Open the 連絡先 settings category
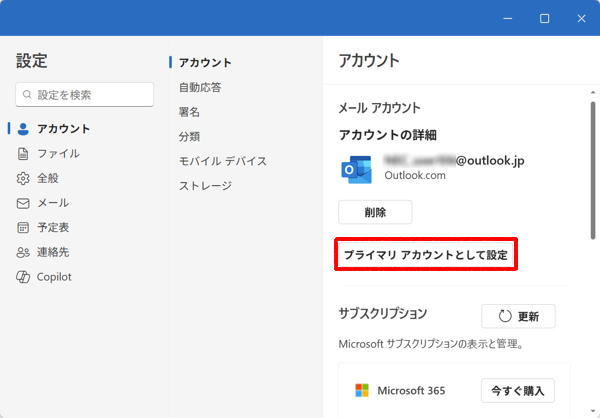Screen dimensions: 600x418 [x=44, y=252]
